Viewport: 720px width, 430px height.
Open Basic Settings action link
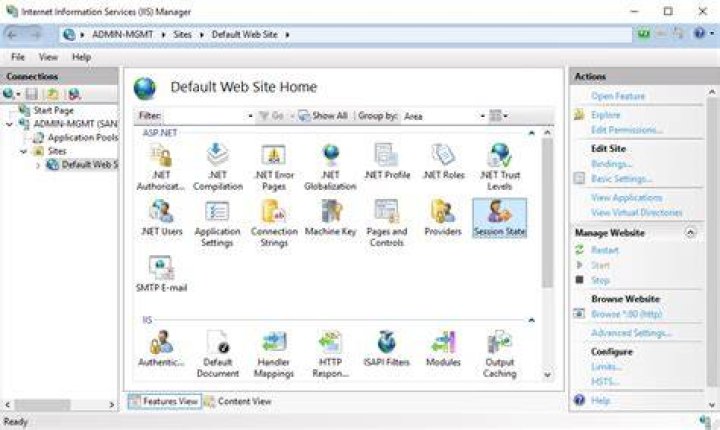tap(622, 179)
